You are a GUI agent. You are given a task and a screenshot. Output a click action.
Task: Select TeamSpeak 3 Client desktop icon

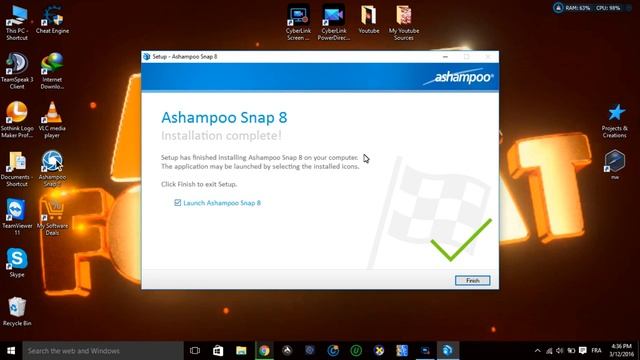pyautogui.click(x=17, y=71)
